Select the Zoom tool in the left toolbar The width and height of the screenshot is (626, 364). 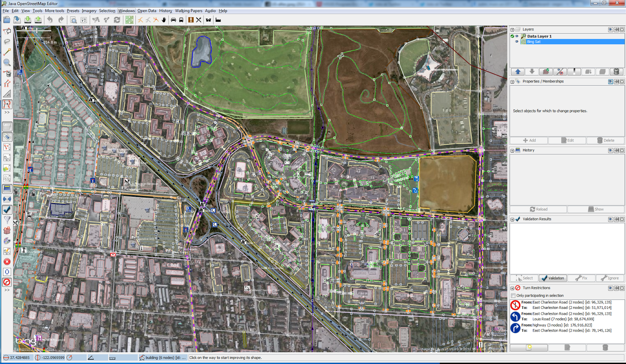click(7, 63)
